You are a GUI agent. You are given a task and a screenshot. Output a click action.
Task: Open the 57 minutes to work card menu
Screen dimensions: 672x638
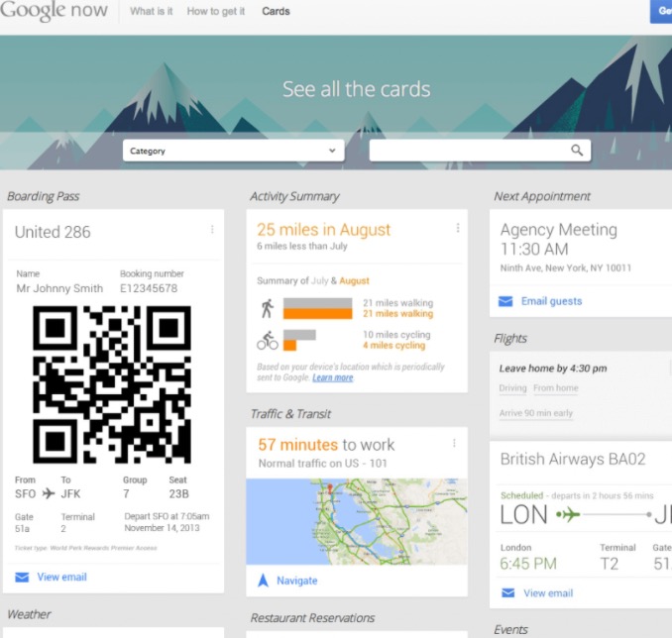click(x=454, y=444)
